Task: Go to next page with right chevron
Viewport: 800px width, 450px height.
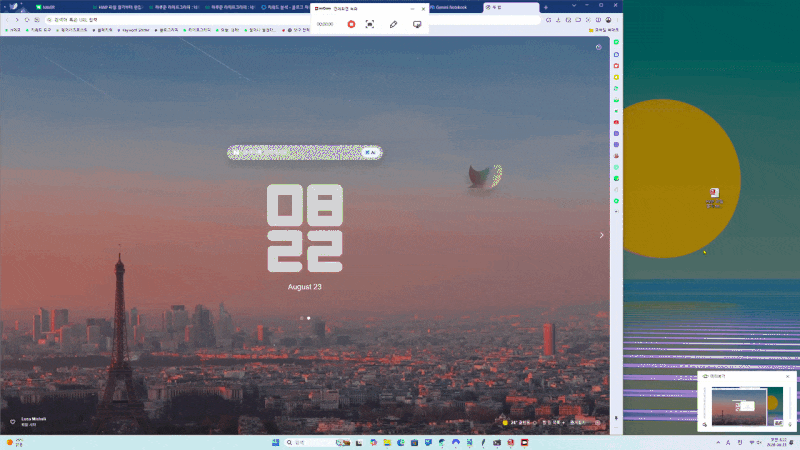Action: 602,235
